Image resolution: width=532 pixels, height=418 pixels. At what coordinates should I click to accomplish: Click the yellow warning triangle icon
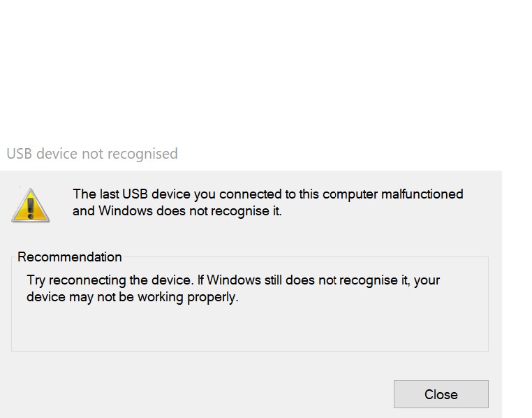(x=30, y=206)
